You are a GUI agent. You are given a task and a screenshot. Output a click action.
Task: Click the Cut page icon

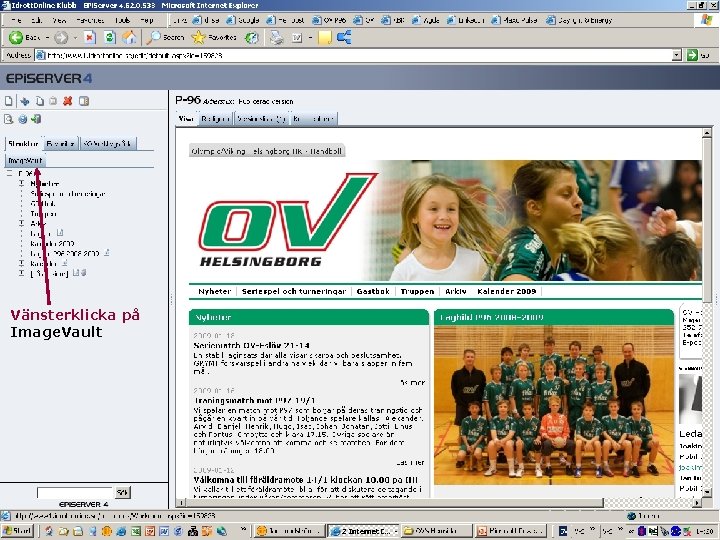tap(25, 101)
